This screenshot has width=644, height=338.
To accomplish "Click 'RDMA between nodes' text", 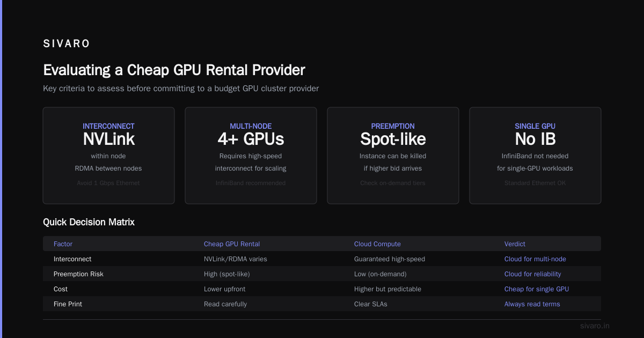I will pos(108,168).
